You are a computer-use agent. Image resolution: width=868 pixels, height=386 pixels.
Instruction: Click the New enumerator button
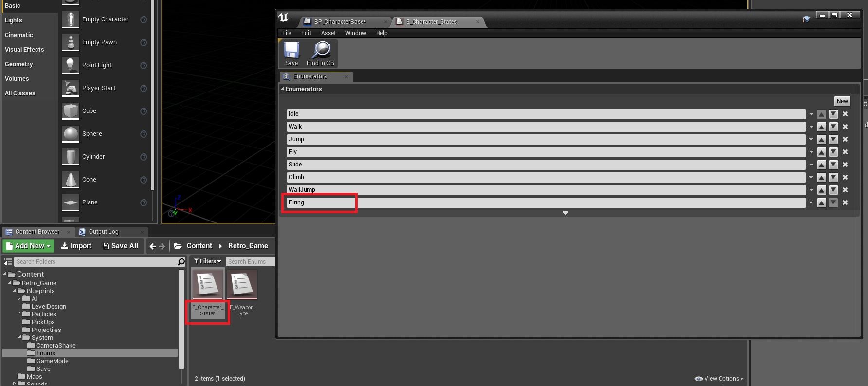(x=842, y=101)
